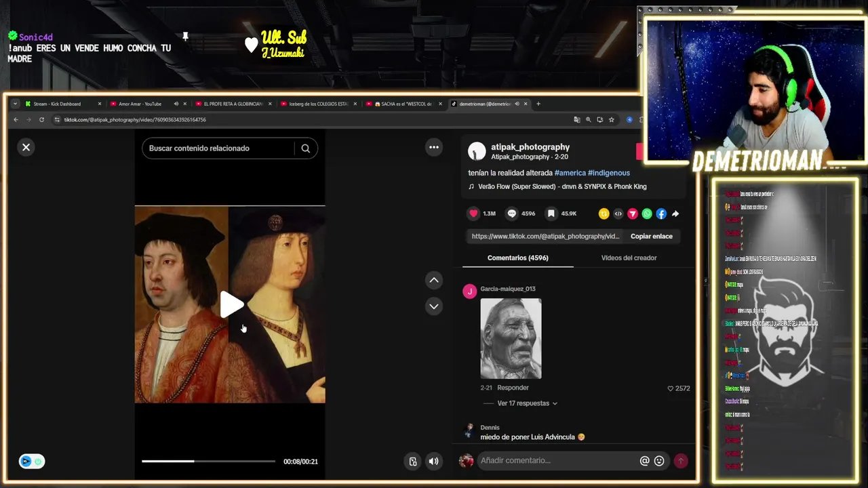Close the Amor Amar - YouTube tab

[x=185, y=104]
